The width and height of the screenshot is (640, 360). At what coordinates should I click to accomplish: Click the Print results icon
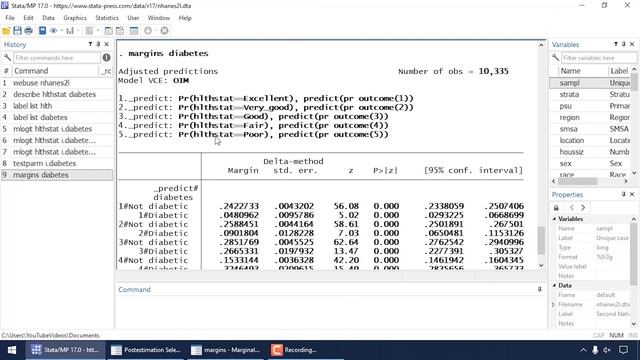pos(29,31)
